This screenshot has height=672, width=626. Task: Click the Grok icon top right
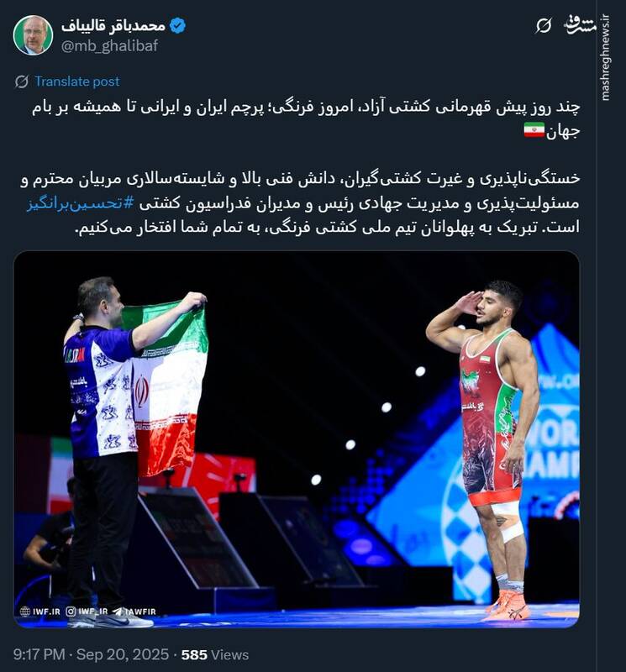(x=544, y=26)
